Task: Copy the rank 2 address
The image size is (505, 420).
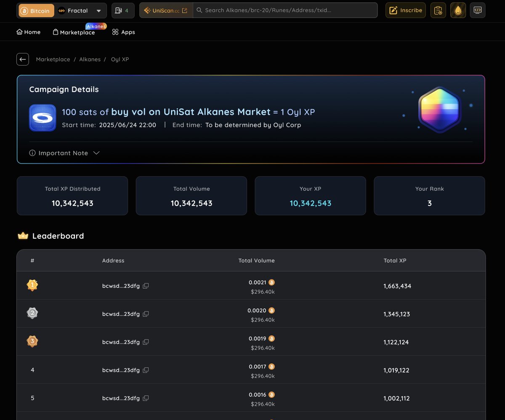Action: pos(146,314)
